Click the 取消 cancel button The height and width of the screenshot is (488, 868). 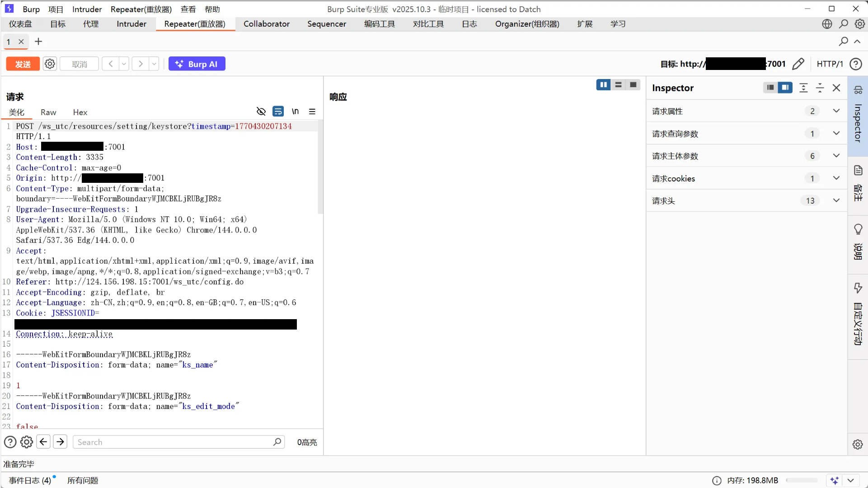click(x=80, y=64)
